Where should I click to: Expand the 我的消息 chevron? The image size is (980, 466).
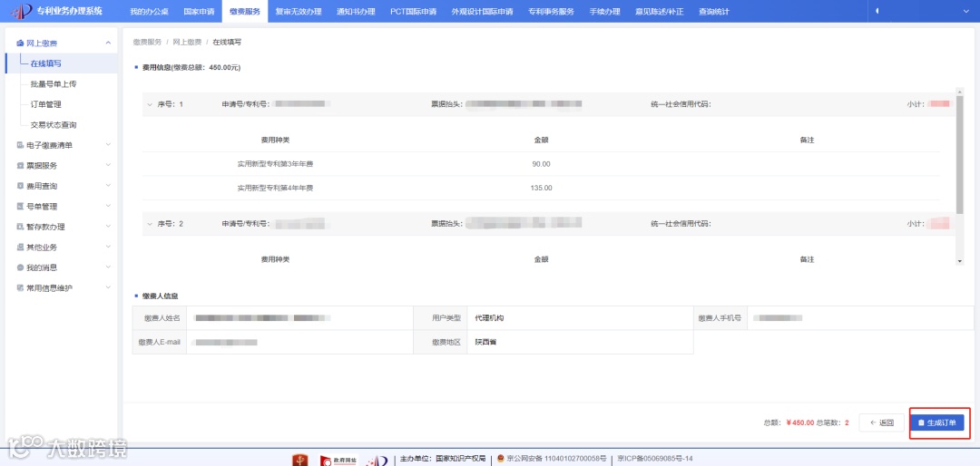point(108,267)
